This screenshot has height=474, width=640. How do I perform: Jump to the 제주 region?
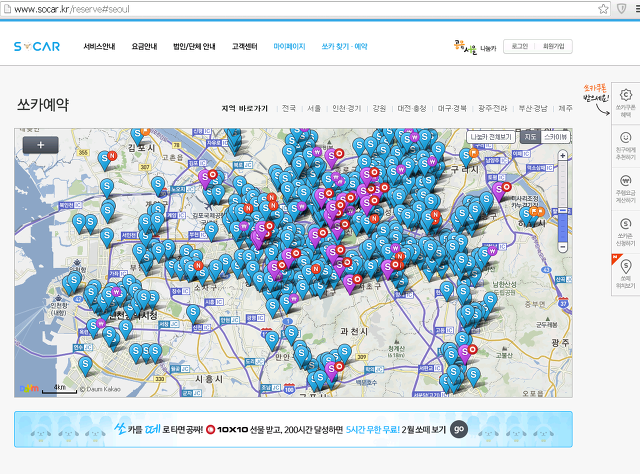pos(565,108)
